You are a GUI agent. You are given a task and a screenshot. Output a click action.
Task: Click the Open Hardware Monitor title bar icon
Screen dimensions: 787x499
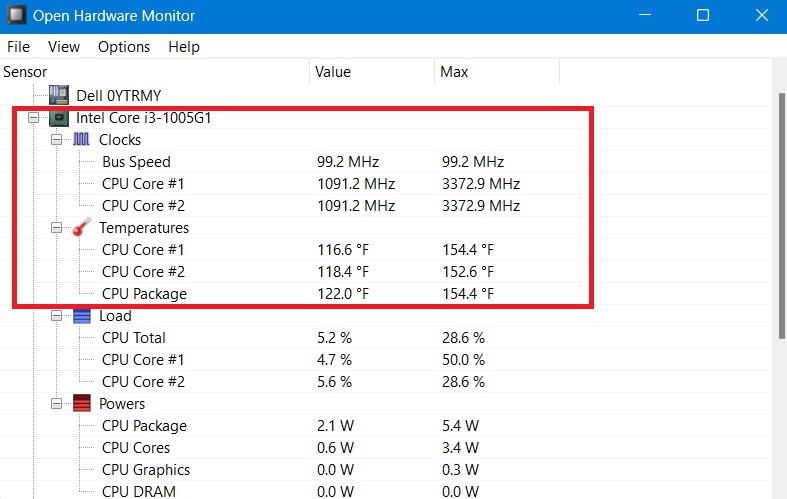[x=16, y=15]
